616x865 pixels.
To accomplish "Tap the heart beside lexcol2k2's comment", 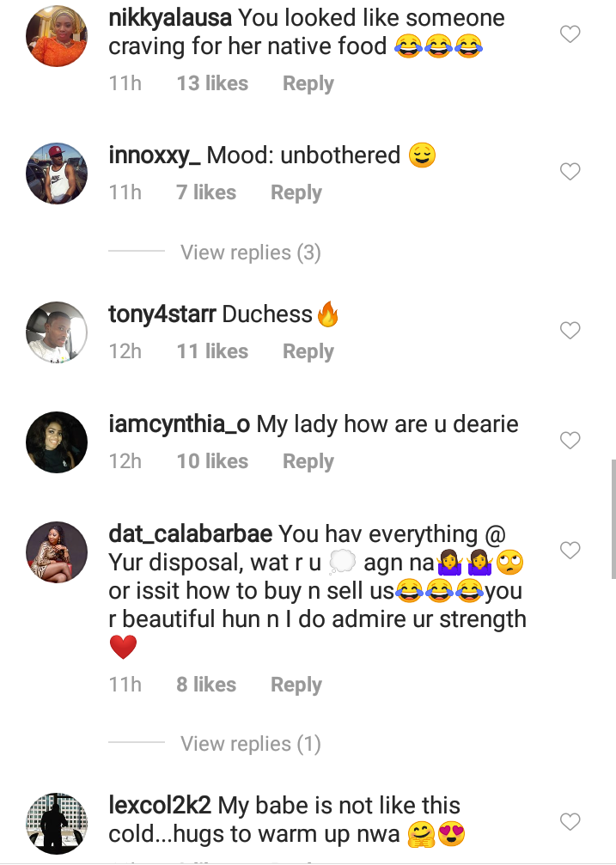I will coord(570,822).
